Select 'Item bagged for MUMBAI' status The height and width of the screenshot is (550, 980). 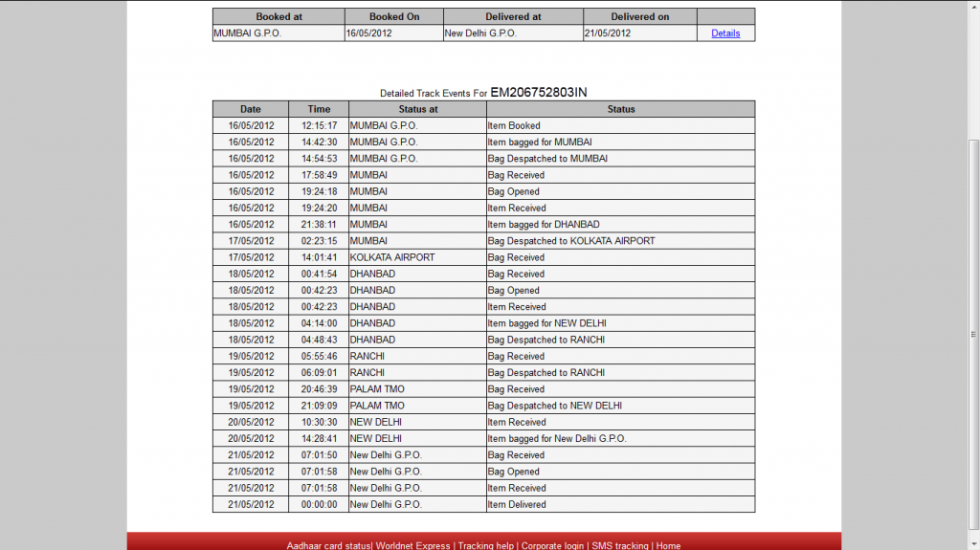tap(620, 142)
